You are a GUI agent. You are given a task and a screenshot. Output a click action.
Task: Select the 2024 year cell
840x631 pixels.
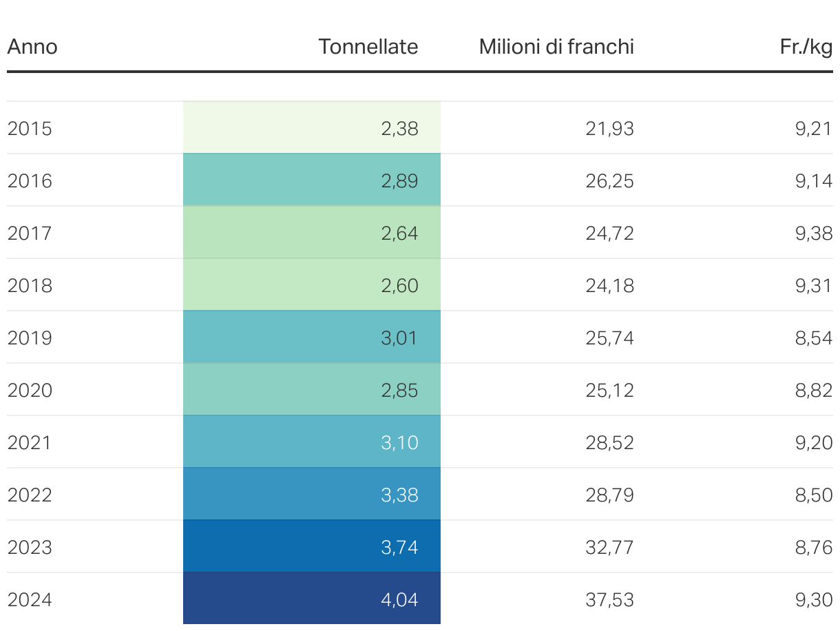(30, 600)
